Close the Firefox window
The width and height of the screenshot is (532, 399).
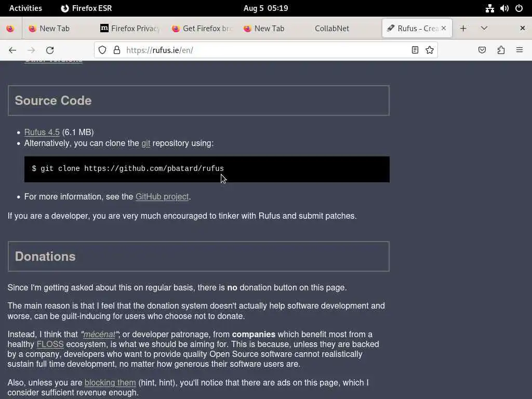pos(523,29)
